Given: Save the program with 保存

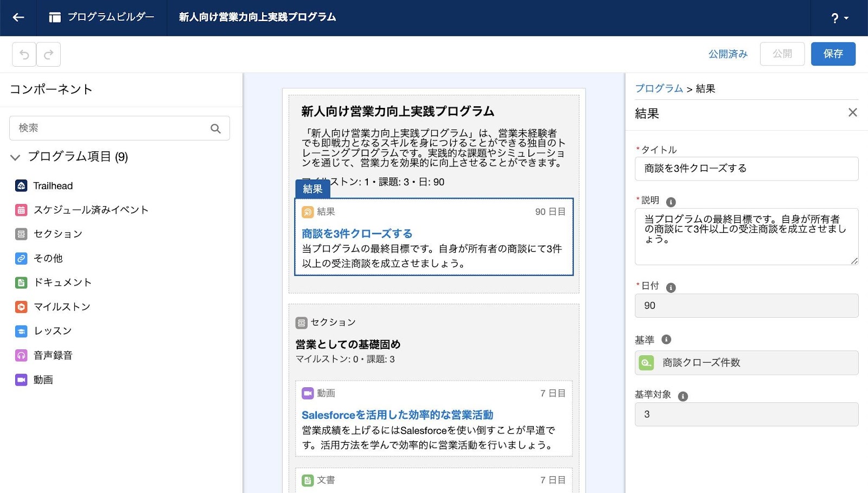Looking at the screenshot, I should (x=833, y=54).
